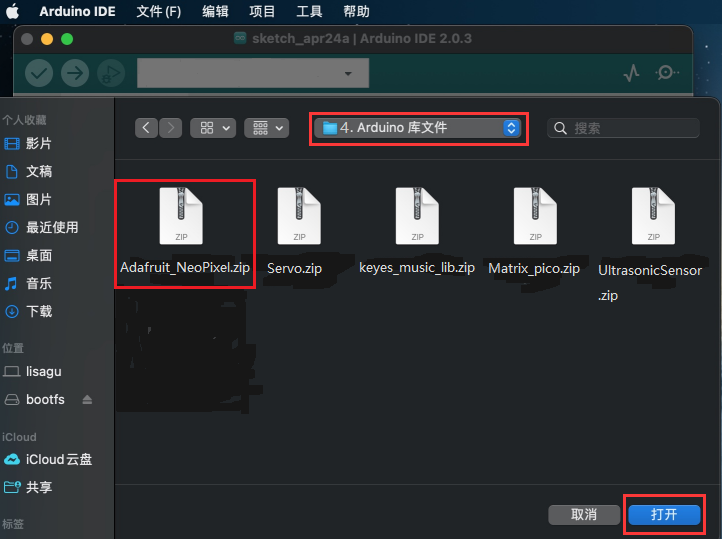
Task: Select the keyes_music_lib.zip file icon
Action: (x=417, y=215)
